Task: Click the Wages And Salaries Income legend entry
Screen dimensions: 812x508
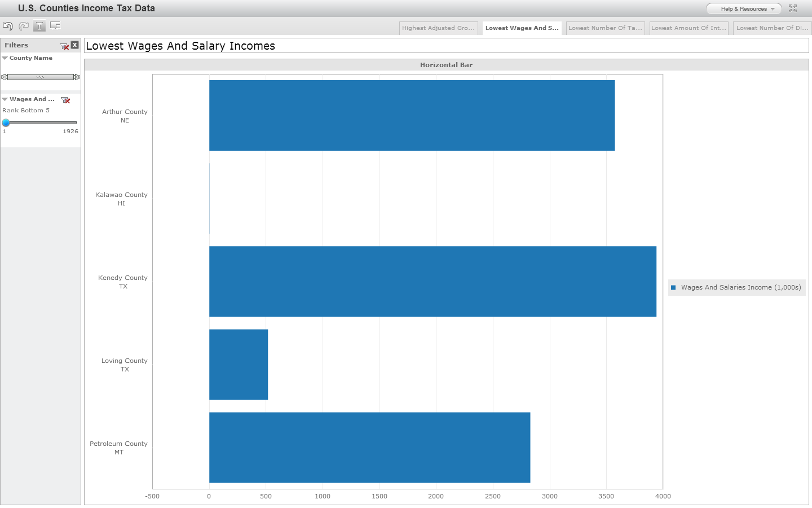Action: click(736, 287)
